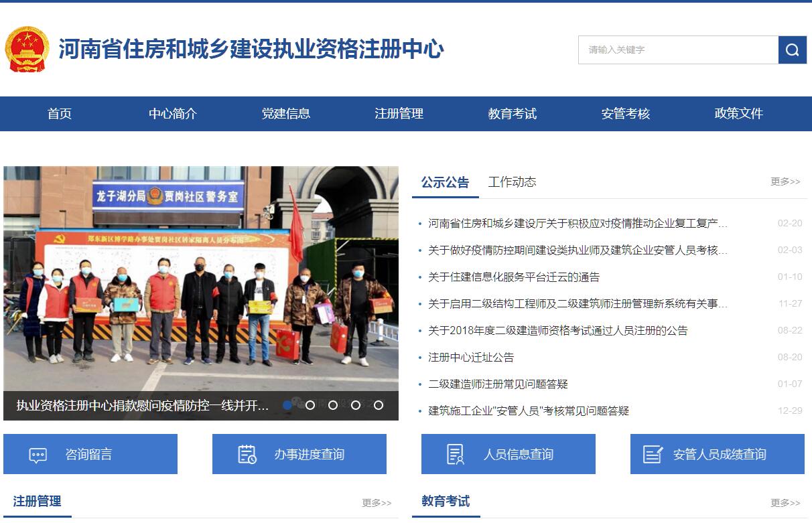This screenshot has height=523, width=812.
Task: Open the 注册中心迁址公告 announcement link
Action: [x=471, y=358]
